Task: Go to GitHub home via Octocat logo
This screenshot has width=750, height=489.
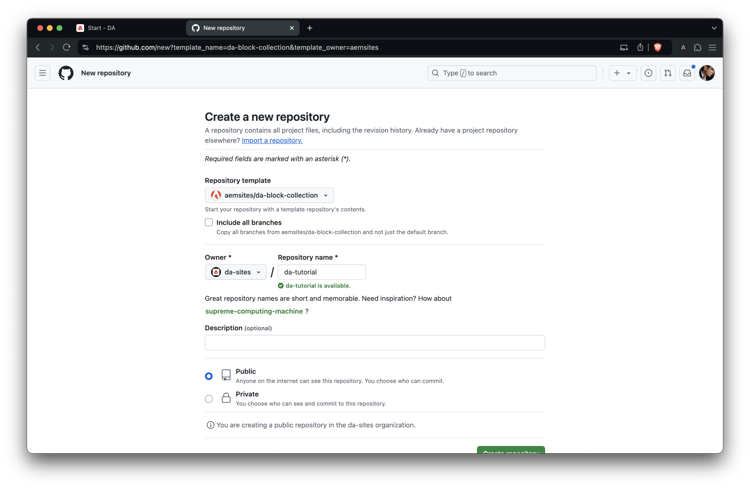Action: point(66,73)
